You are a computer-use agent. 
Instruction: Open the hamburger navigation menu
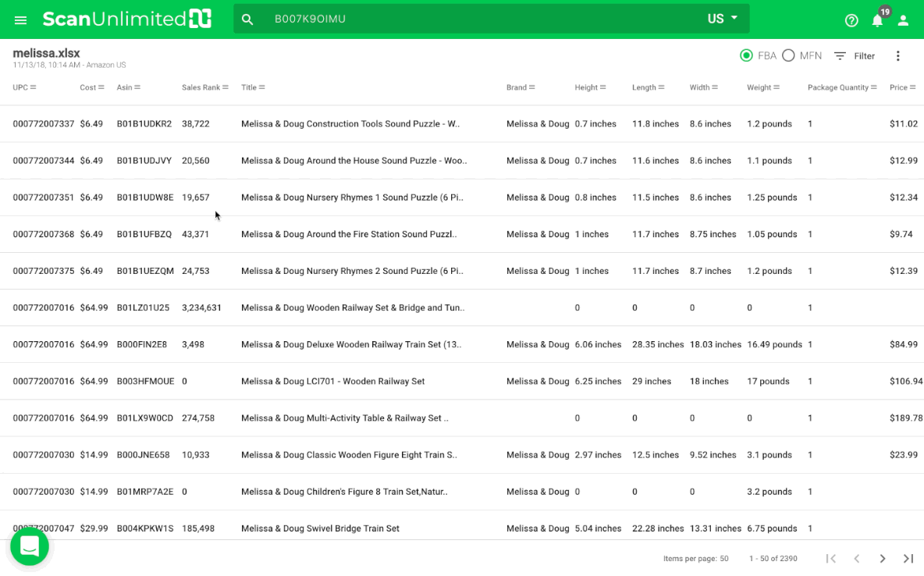coord(21,20)
